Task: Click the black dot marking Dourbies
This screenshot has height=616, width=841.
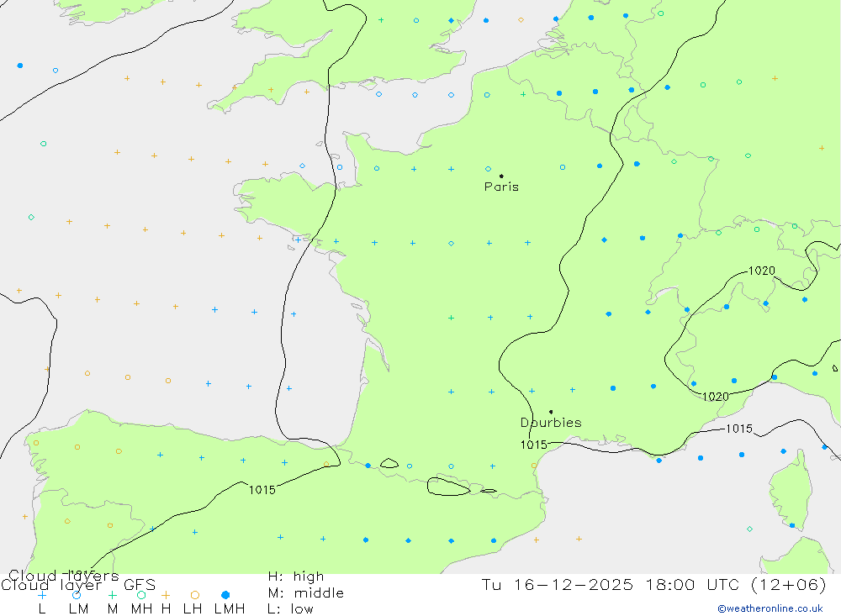Action: 551,412
